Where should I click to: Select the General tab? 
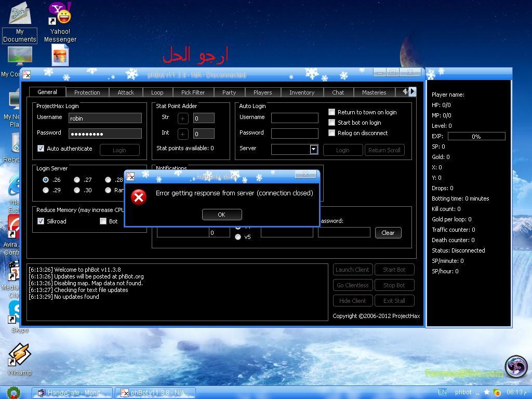tap(47, 92)
